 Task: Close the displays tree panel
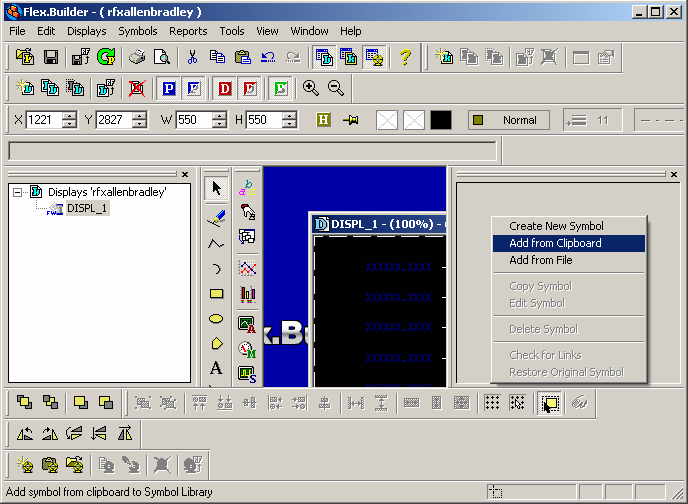coord(185,174)
